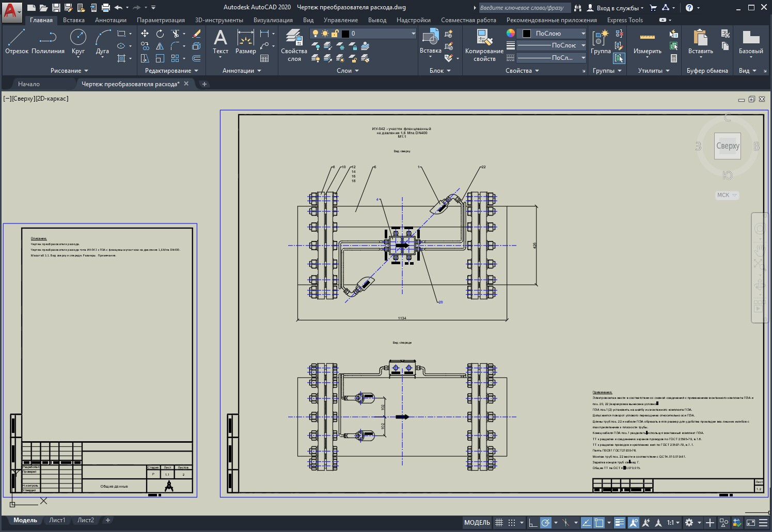
Task: Toggle polar tracking in status bar
Action: point(546,523)
